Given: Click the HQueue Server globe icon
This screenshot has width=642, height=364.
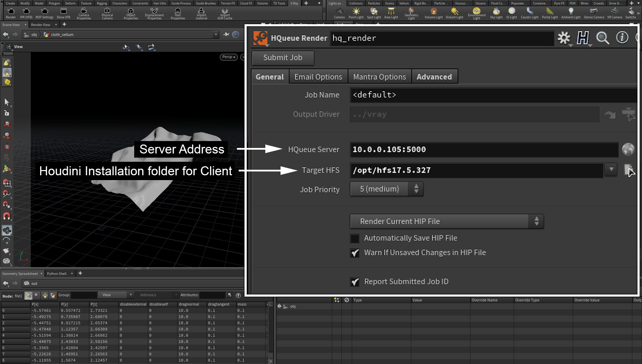Looking at the screenshot, I should tap(628, 149).
